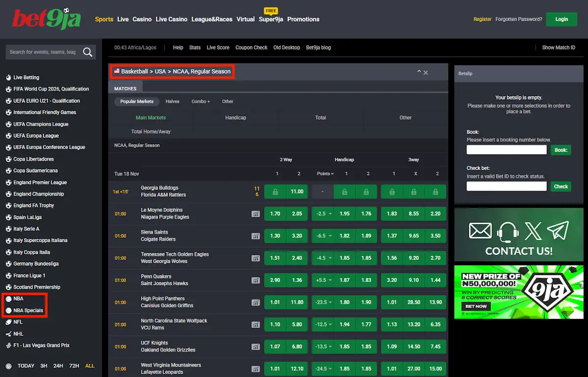Open statistics chart icon for Siena Saints match

[x=255, y=236]
